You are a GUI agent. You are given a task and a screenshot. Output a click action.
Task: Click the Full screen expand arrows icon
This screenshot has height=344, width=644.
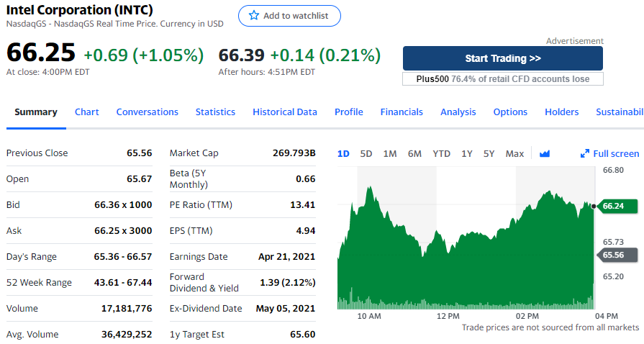pos(585,153)
